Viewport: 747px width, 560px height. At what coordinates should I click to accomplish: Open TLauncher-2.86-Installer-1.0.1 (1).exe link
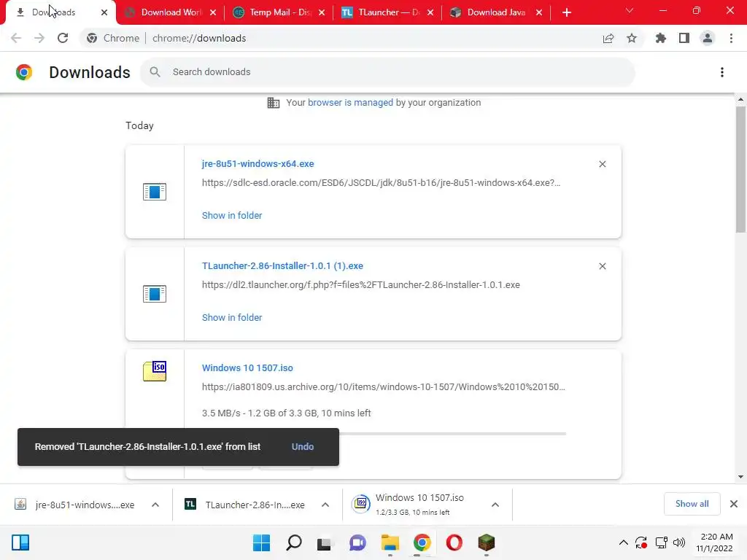pyautogui.click(x=282, y=265)
